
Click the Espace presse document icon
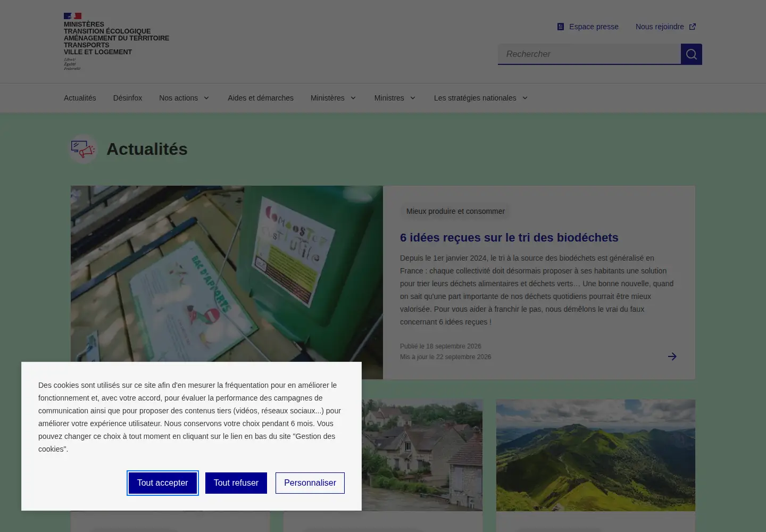561,27
